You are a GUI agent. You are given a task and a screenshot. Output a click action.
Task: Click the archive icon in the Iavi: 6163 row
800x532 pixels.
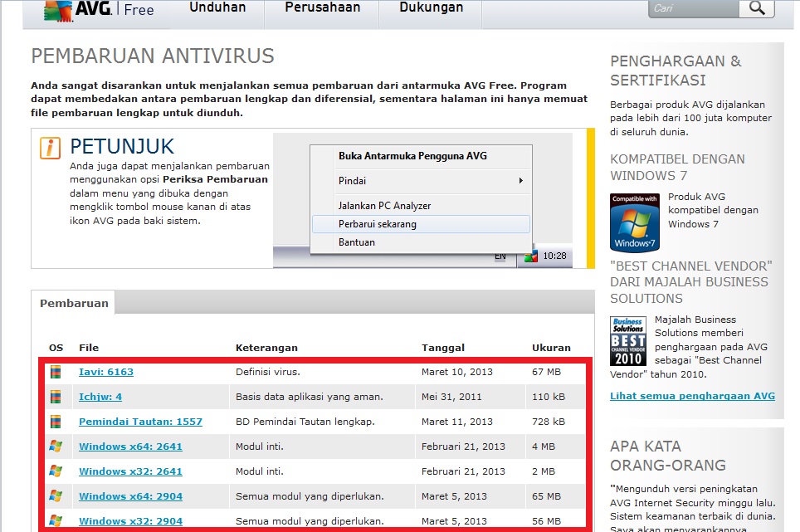[56, 372]
